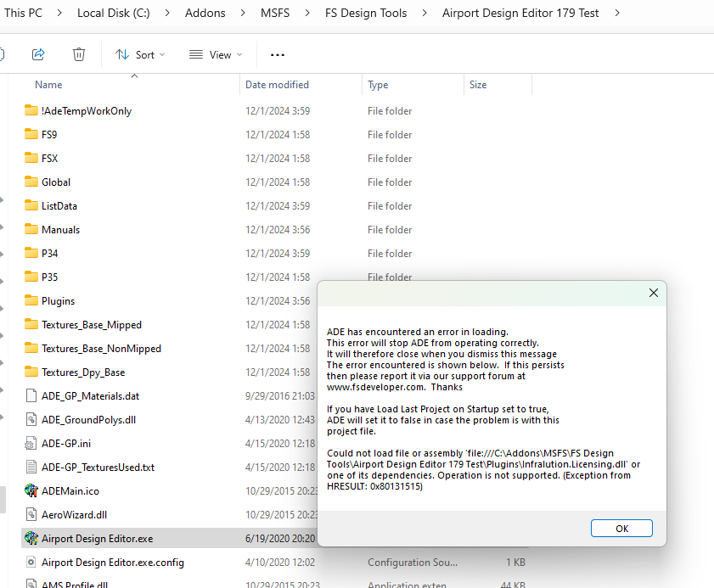The width and height of the screenshot is (714, 588).
Task: Select the ADE_GroundPolys.dll file icon
Action: (31, 420)
